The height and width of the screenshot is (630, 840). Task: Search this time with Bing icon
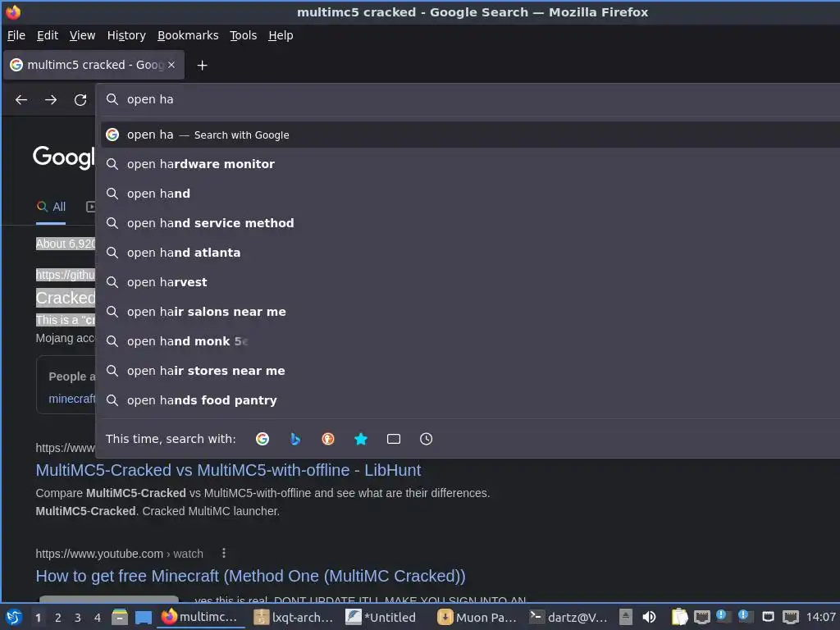[295, 440]
